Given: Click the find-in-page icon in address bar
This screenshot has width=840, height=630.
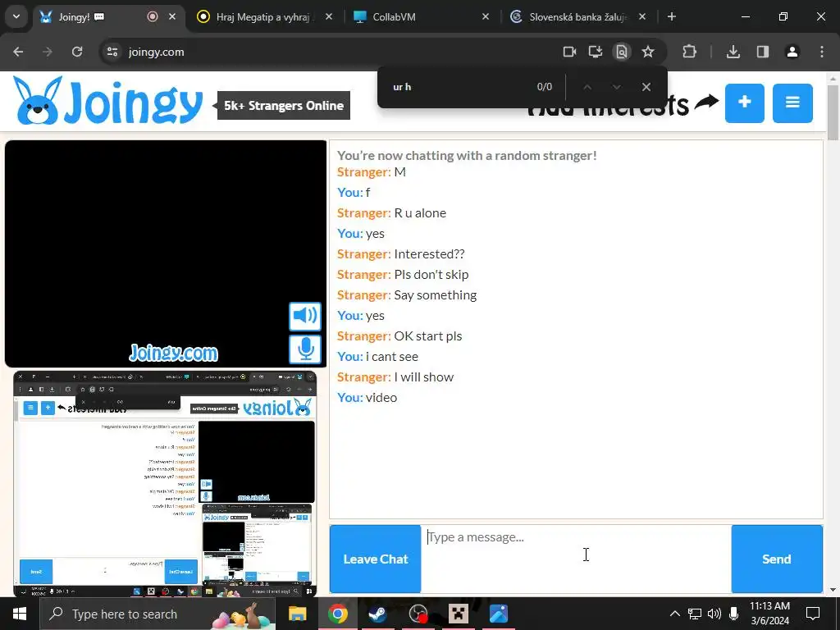Looking at the screenshot, I should (622, 52).
